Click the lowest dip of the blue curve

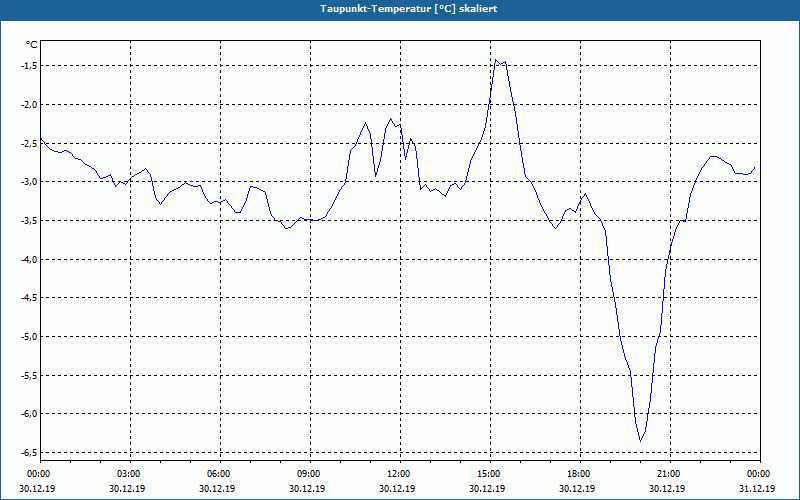pyautogui.click(x=640, y=441)
